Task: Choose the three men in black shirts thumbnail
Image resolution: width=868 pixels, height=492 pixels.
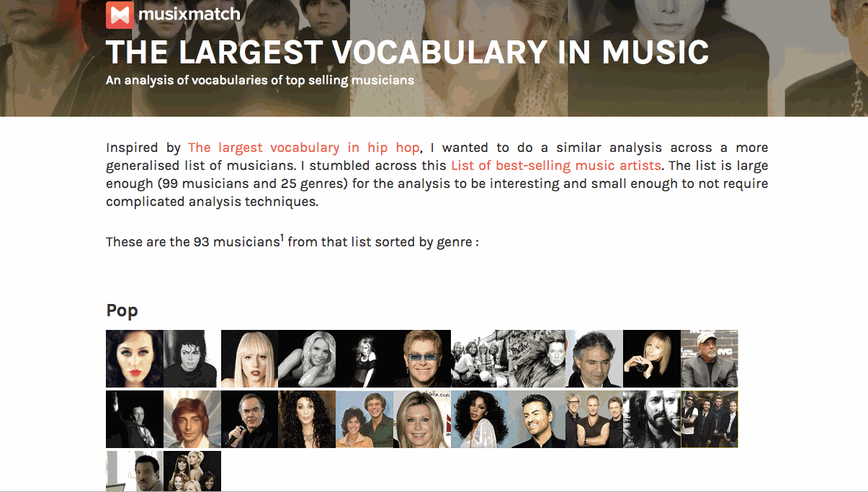Action: (x=594, y=419)
